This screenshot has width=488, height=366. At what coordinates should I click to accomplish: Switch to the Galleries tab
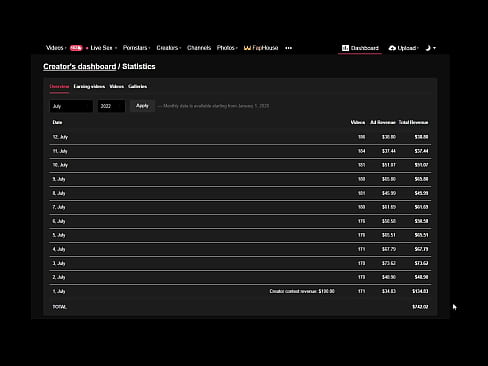point(137,86)
